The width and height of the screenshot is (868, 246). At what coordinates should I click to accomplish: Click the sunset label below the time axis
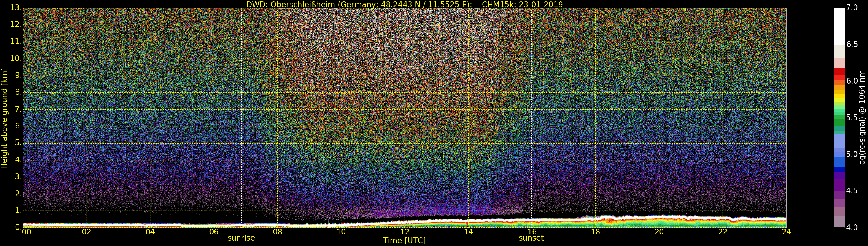click(x=531, y=238)
